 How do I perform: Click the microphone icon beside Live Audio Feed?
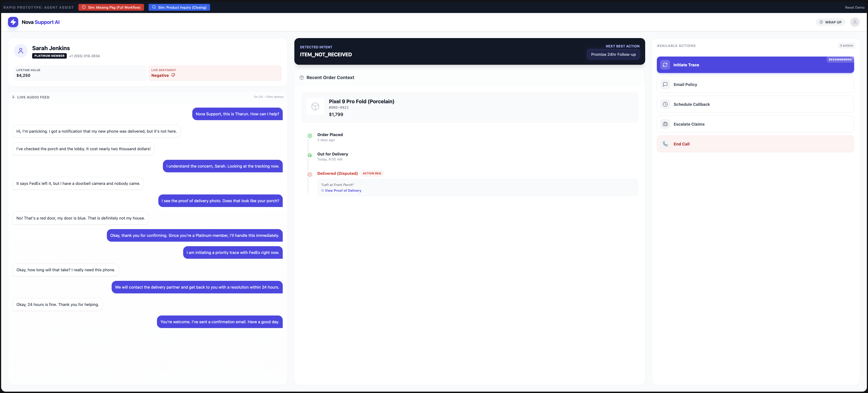tap(13, 97)
